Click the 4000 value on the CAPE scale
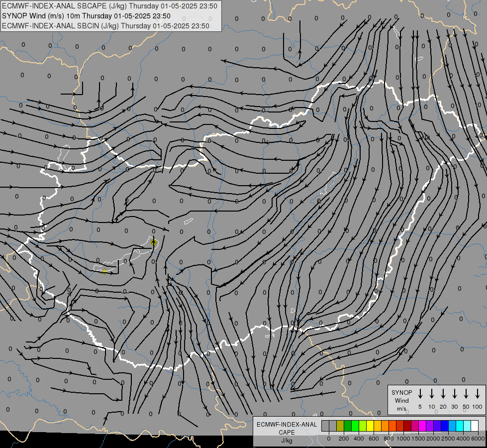 pos(463,439)
